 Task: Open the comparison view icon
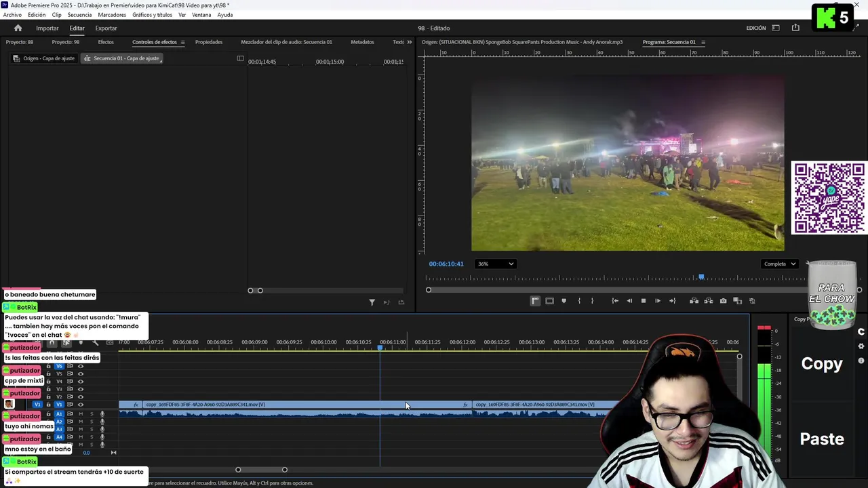click(x=737, y=301)
